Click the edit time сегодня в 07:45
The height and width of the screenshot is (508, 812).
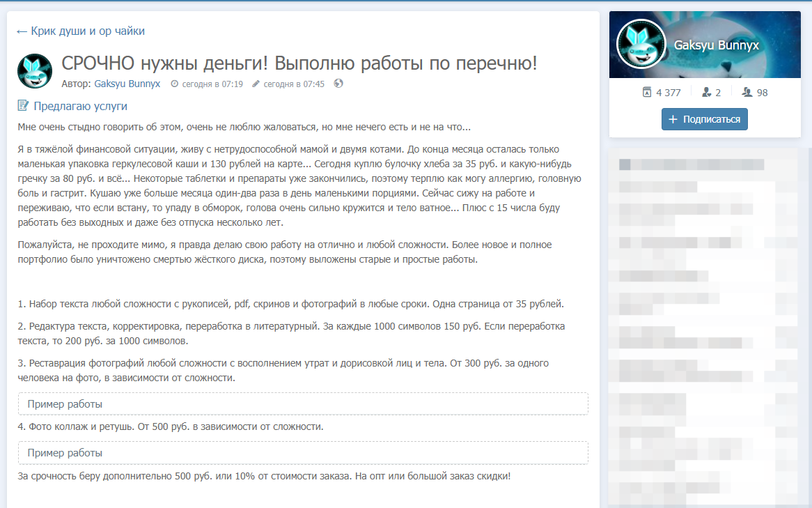(x=294, y=84)
